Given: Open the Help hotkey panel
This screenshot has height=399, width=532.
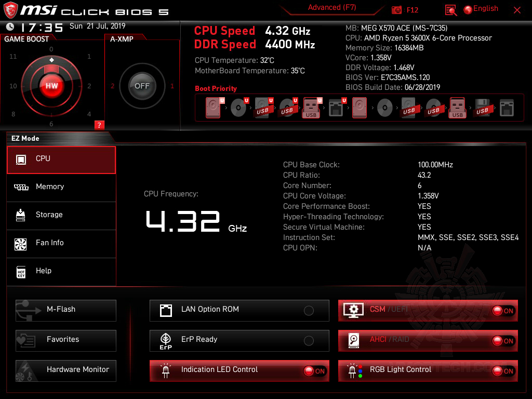Looking at the screenshot, I should point(61,271).
